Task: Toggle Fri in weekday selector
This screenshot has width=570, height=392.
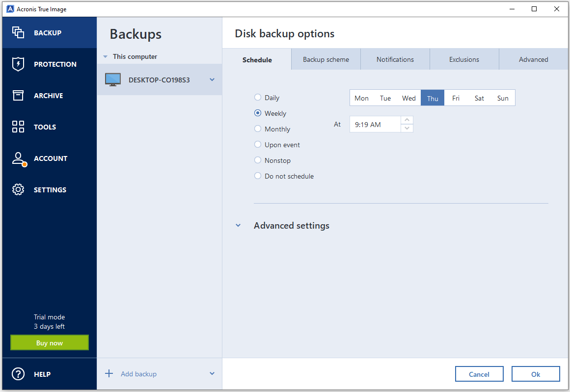Action: (456, 98)
